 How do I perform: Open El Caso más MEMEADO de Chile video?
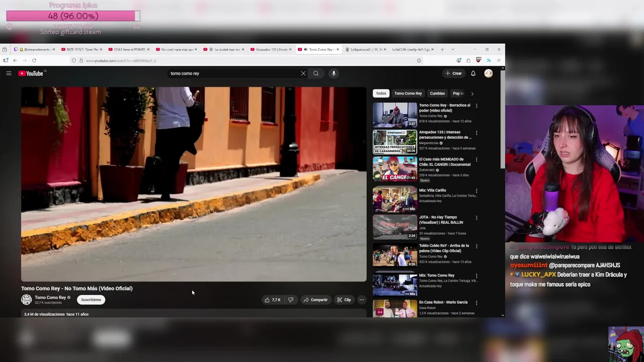[x=445, y=162]
